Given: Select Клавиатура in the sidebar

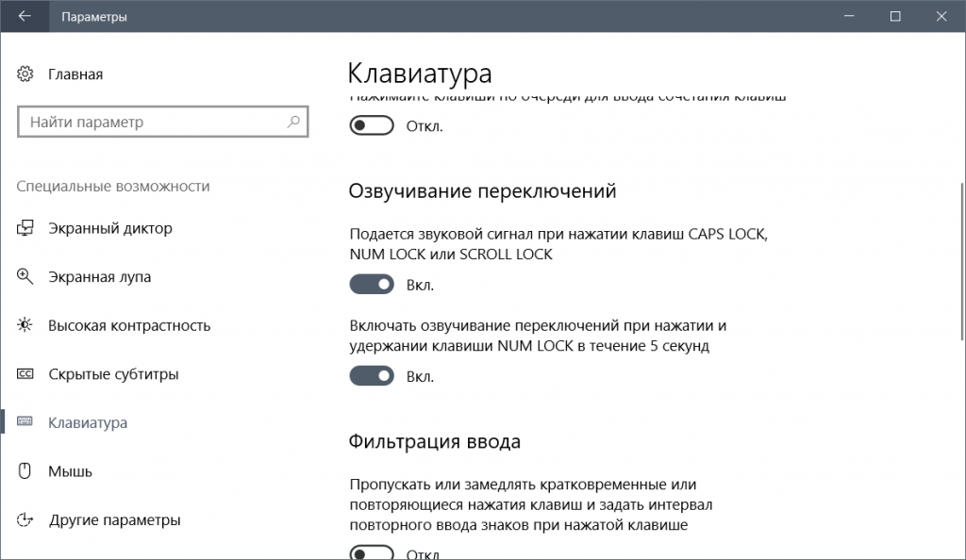Looking at the screenshot, I should click(88, 423).
